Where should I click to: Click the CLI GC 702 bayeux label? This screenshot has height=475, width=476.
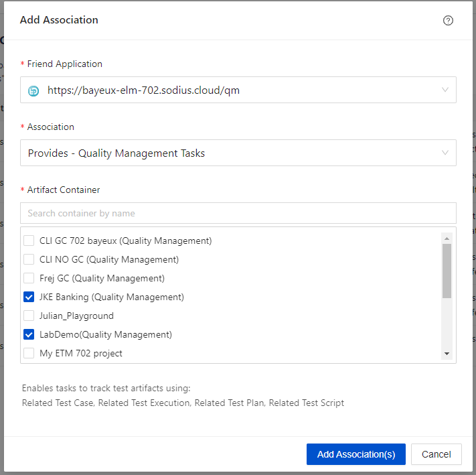(126, 241)
